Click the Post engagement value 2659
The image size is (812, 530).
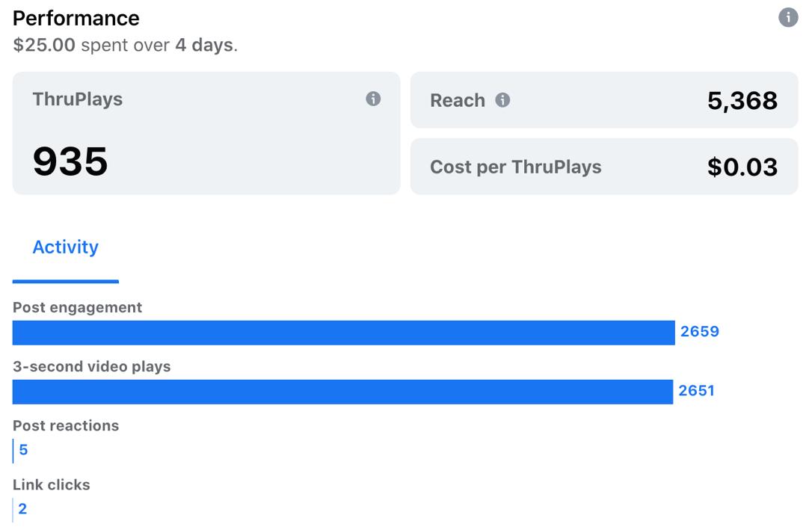click(x=700, y=331)
